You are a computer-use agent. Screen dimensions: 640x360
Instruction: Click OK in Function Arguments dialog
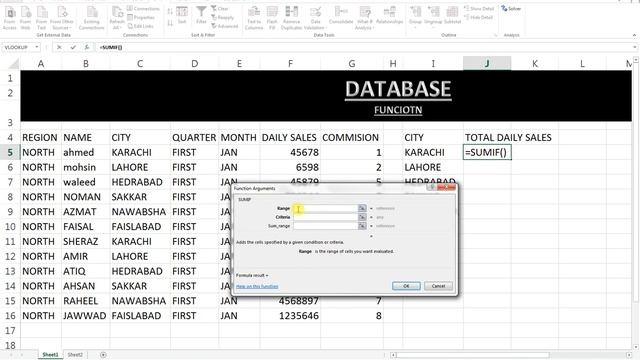coord(406,286)
